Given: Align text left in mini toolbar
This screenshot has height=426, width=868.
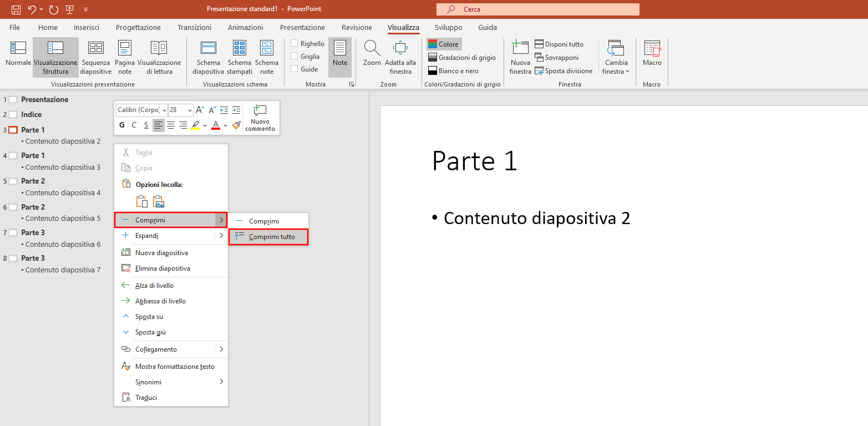Looking at the screenshot, I should (x=159, y=125).
